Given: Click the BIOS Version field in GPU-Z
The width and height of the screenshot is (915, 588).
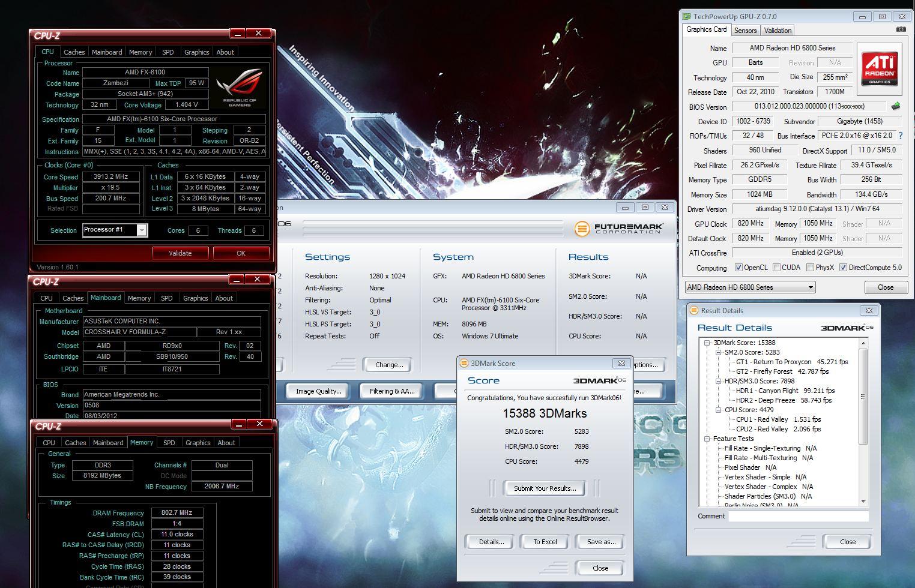Looking at the screenshot, I should (x=811, y=106).
